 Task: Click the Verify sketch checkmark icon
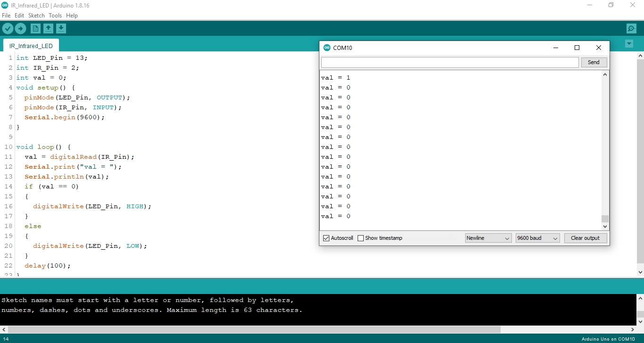click(8, 29)
